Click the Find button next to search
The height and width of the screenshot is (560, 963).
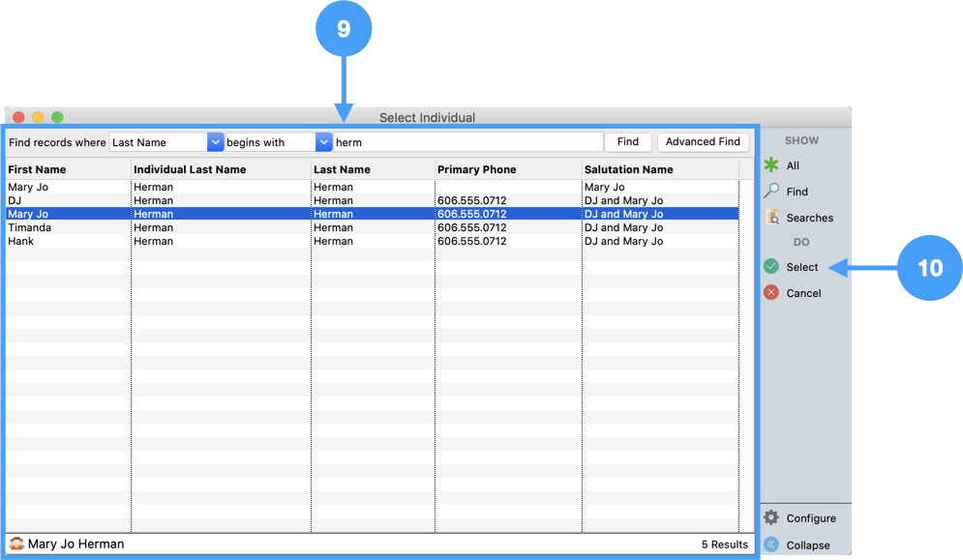(x=627, y=142)
